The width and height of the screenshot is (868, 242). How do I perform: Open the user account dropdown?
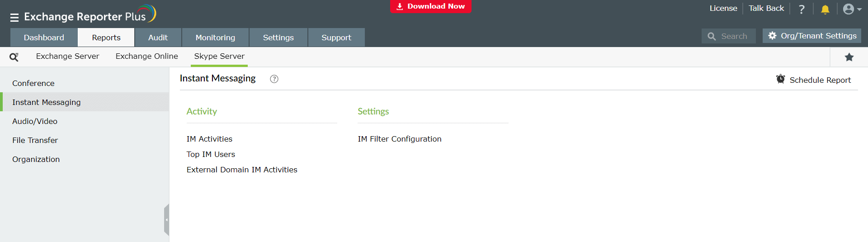point(852,9)
